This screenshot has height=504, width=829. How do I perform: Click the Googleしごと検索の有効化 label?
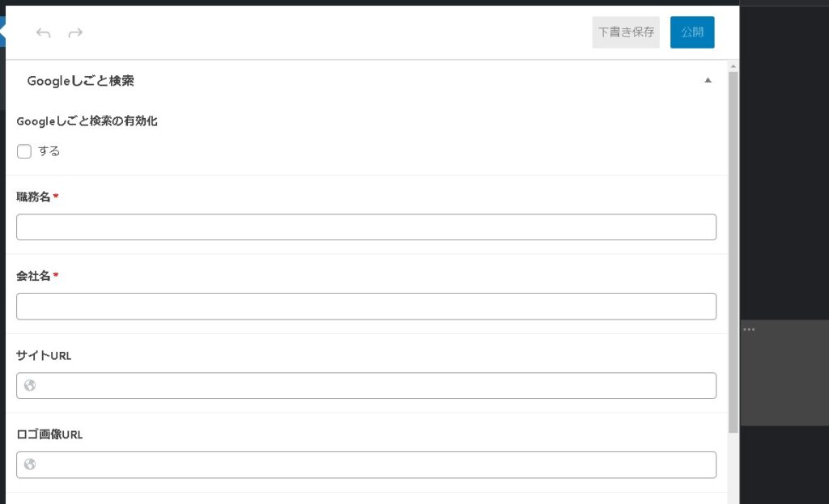87,121
